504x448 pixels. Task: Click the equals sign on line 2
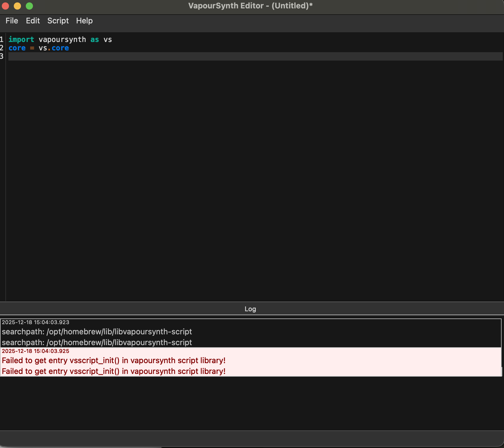tap(32, 48)
